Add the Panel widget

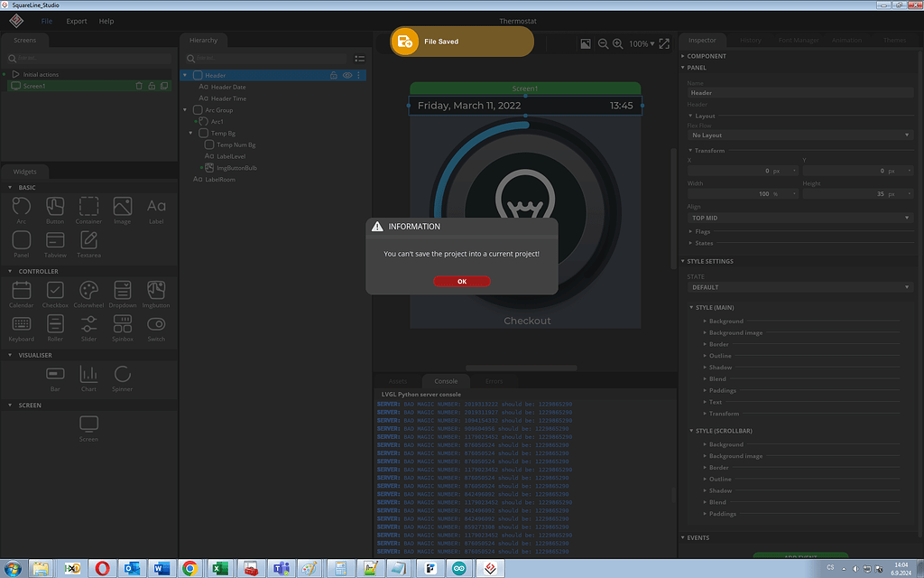22,244
